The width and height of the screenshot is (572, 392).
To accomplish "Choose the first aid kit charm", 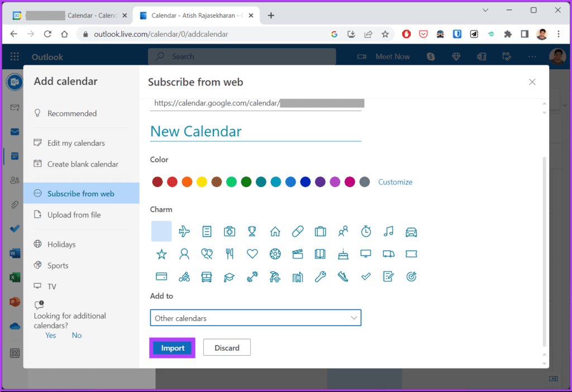I will [230, 231].
